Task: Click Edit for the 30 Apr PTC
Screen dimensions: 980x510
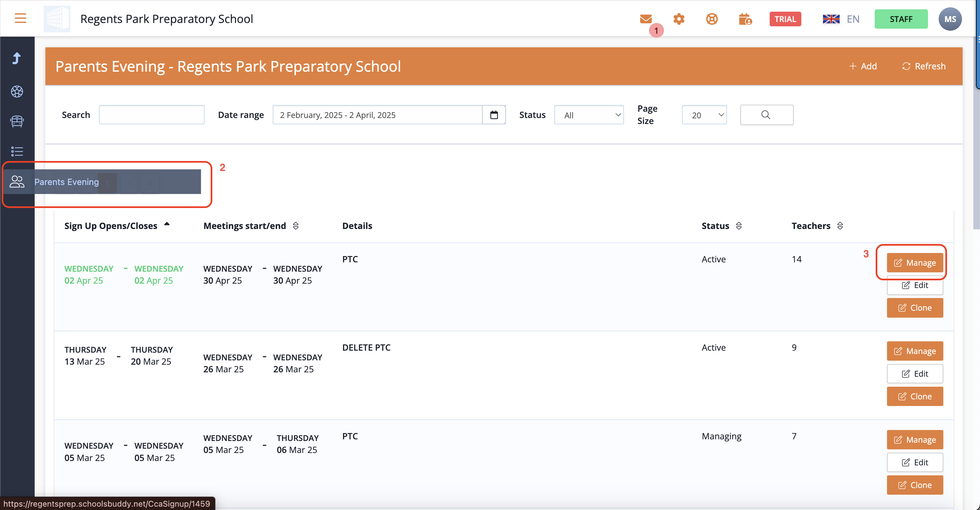Action: (915, 285)
